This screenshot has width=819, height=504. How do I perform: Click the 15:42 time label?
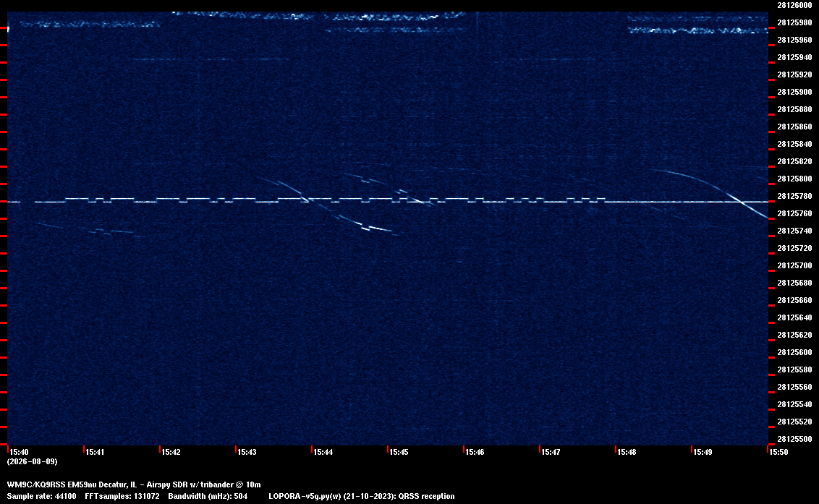(171, 452)
